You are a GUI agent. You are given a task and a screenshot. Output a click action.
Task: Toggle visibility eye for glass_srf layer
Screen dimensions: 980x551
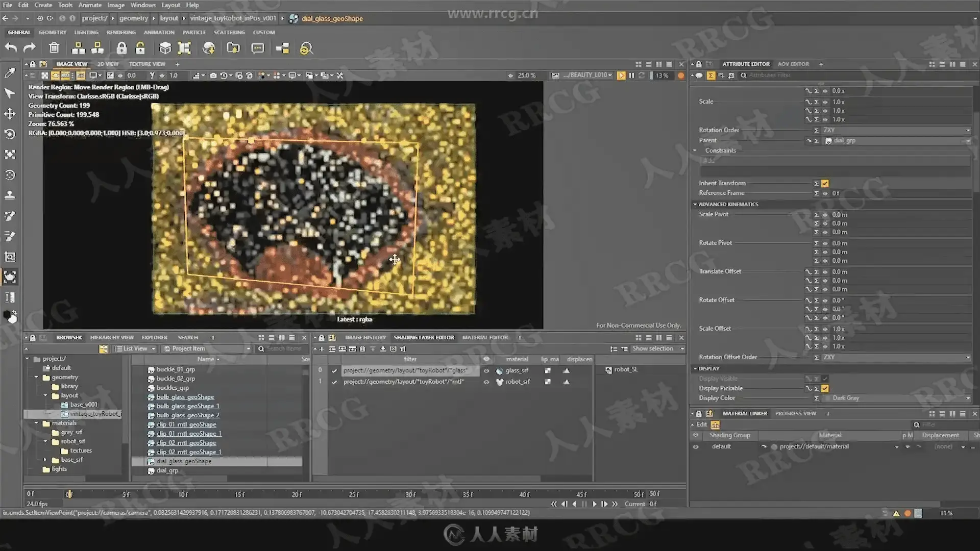pos(486,371)
